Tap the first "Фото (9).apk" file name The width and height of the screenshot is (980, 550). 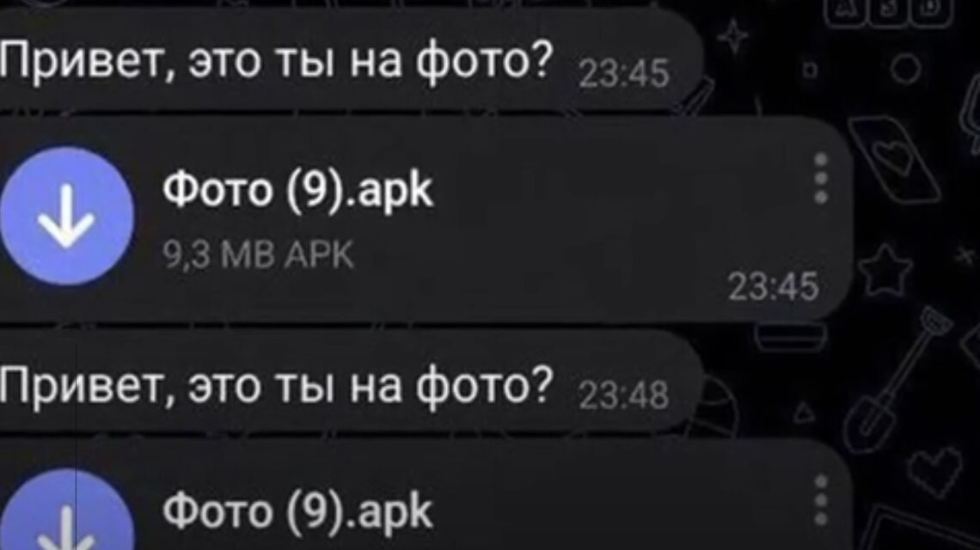297,190
